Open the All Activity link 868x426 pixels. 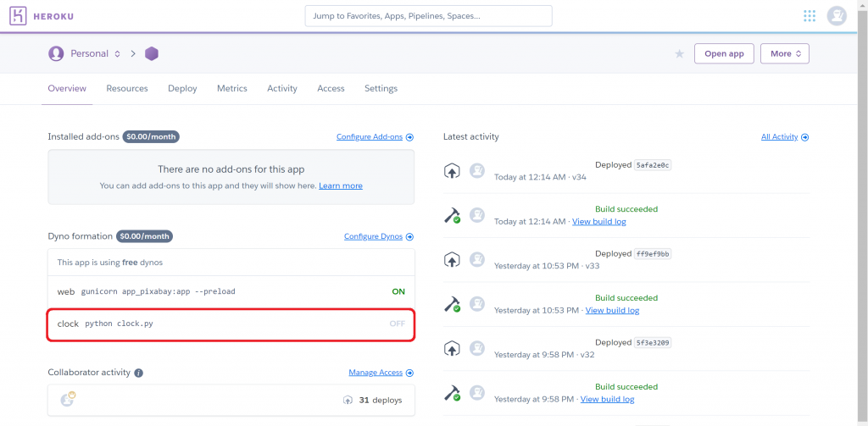pos(780,137)
